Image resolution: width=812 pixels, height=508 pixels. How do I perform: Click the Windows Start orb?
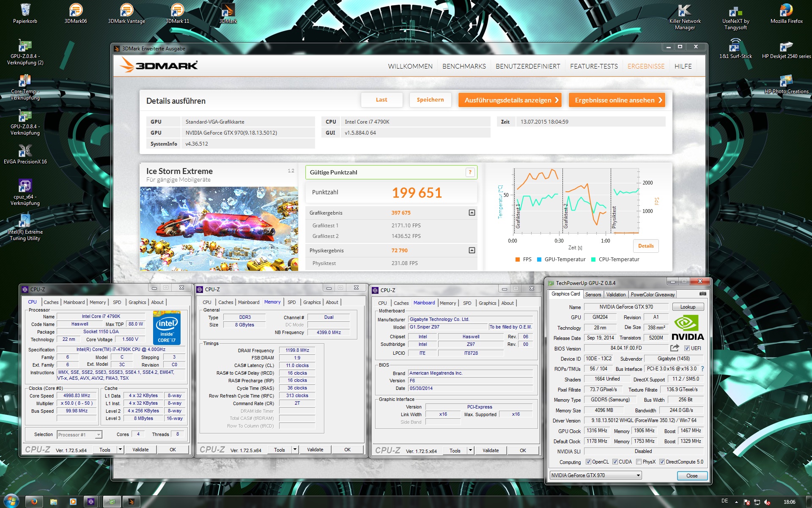click(x=11, y=501)
